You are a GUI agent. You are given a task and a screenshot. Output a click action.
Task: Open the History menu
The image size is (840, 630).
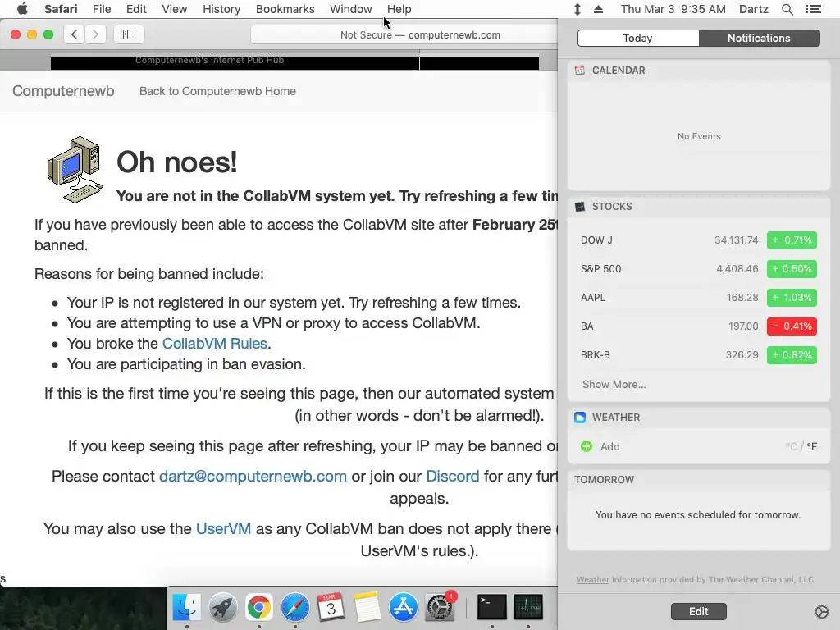coord(221,9)
